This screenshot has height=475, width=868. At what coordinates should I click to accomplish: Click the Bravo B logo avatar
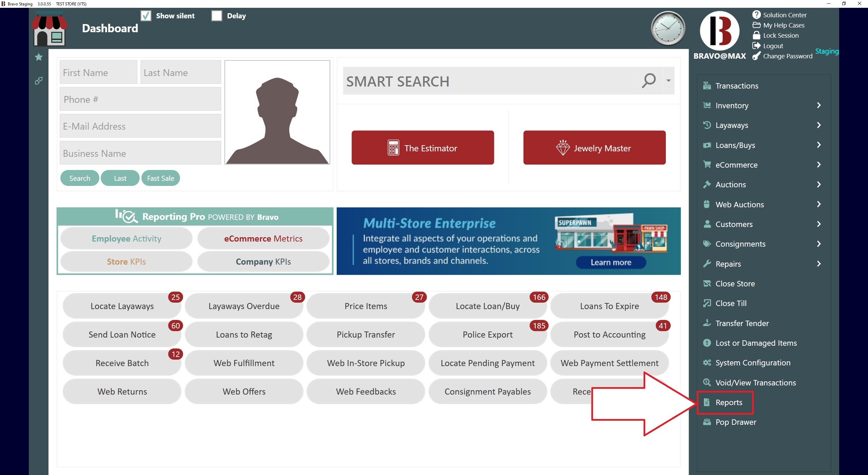click(719, 31)
